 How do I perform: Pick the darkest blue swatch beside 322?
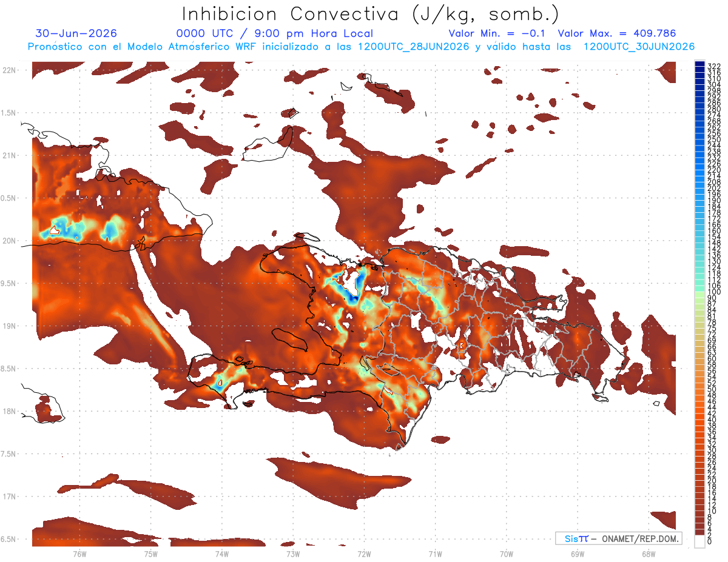pos(699,64)
